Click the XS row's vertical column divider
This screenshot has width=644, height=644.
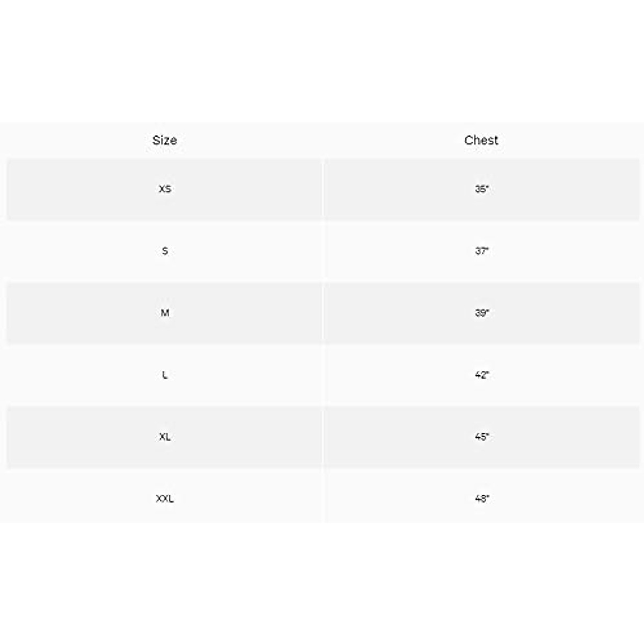point(323,189)
